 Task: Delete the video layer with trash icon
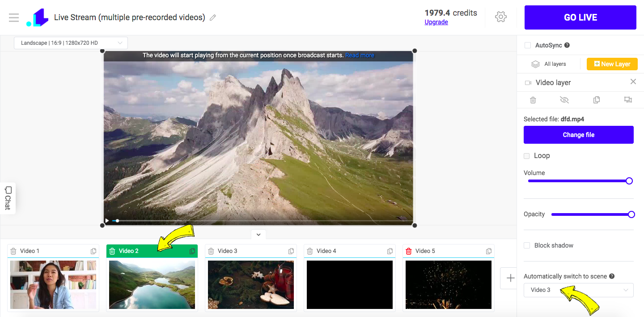533,100
